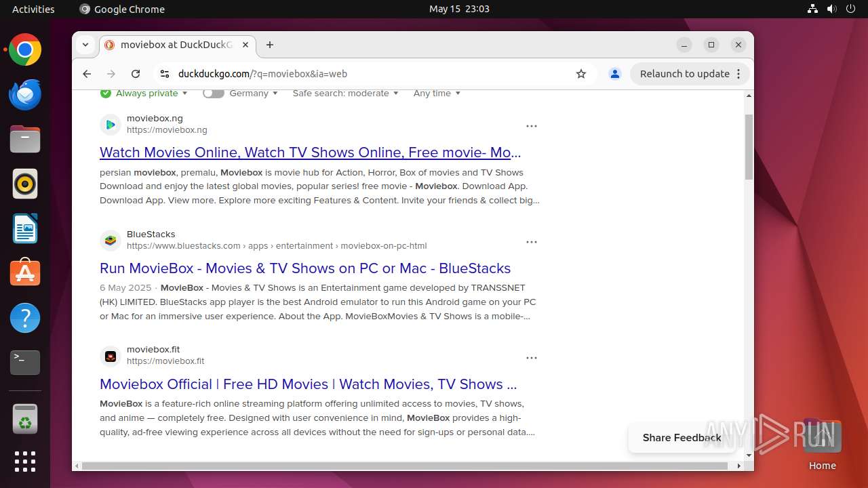Screen dimensions: 868x488
Task: Open the Activities overview
Action: pos(33,9)
